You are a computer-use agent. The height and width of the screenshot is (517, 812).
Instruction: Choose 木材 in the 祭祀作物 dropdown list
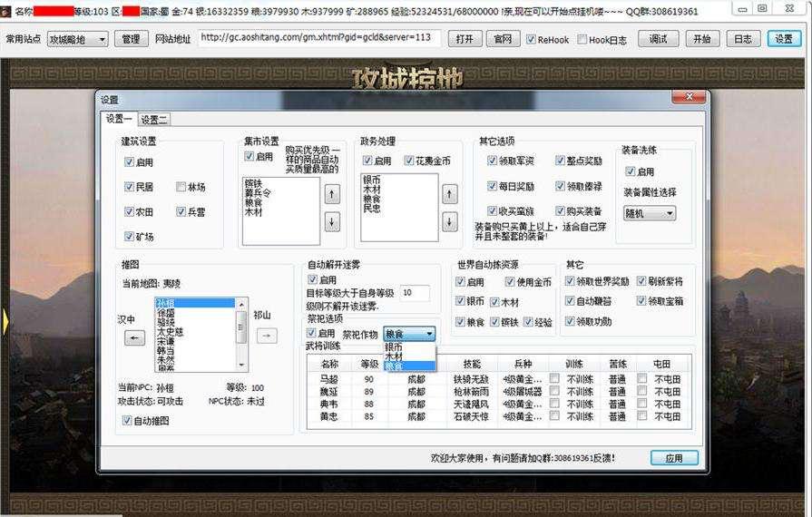click(396, 356)
